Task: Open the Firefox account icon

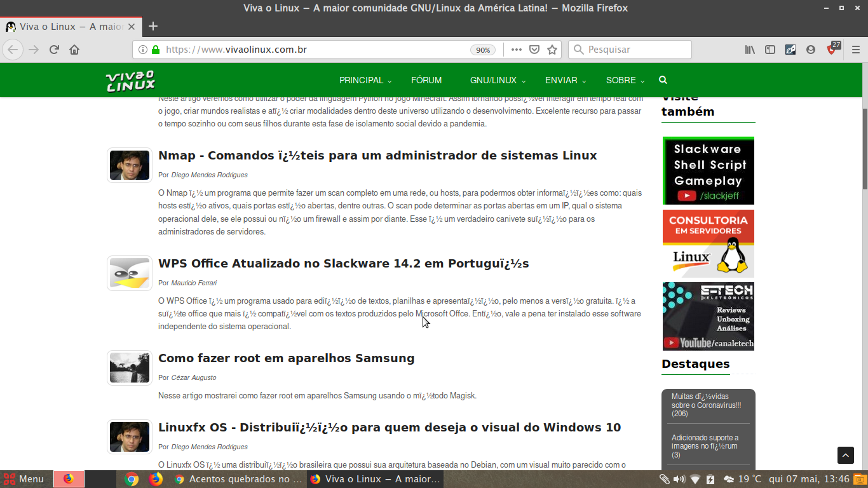Action: point(811,50)
